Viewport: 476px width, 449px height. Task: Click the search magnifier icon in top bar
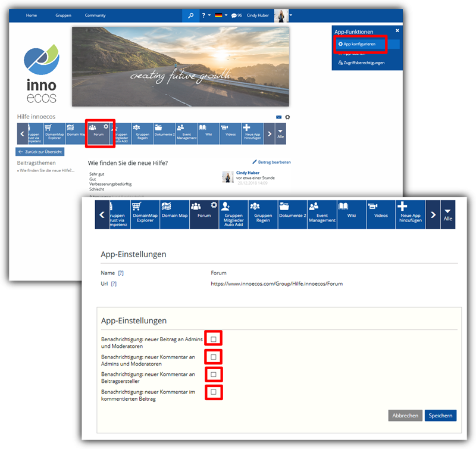pyautogui.click(x=191, y=15)
